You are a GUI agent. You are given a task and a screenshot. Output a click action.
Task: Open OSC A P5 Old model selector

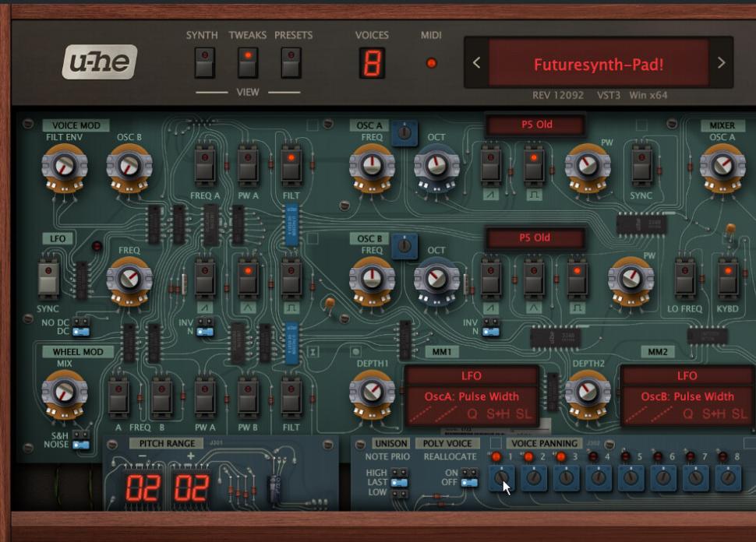tap(537, 125)
